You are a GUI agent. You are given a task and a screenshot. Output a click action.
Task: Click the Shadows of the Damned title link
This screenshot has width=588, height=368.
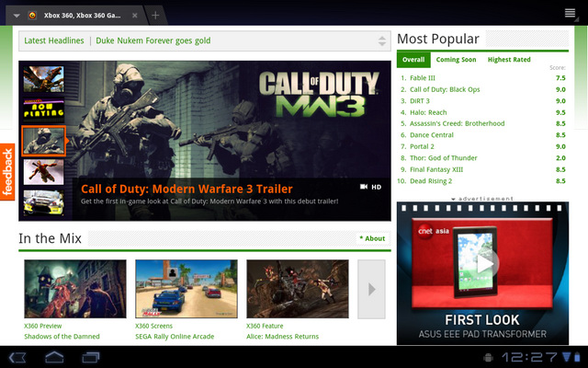click(x=62, y=337)
